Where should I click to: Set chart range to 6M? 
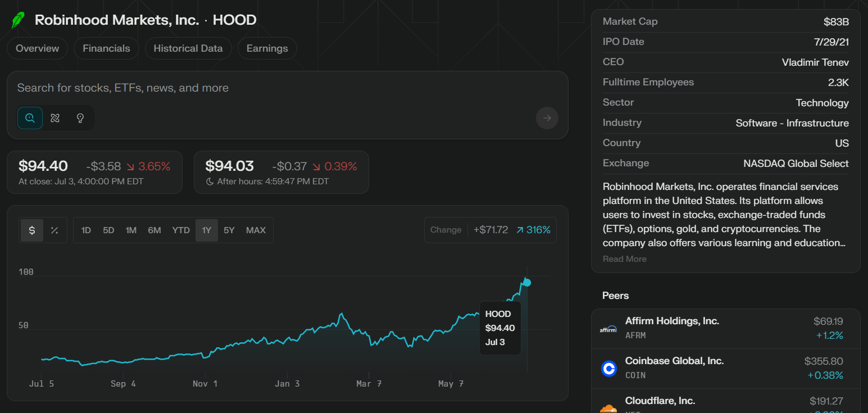[x=154, y=230]
